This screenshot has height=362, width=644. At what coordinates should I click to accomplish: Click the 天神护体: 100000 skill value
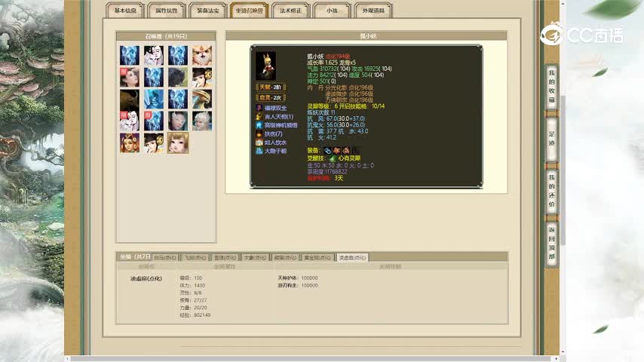coord(298,278)
